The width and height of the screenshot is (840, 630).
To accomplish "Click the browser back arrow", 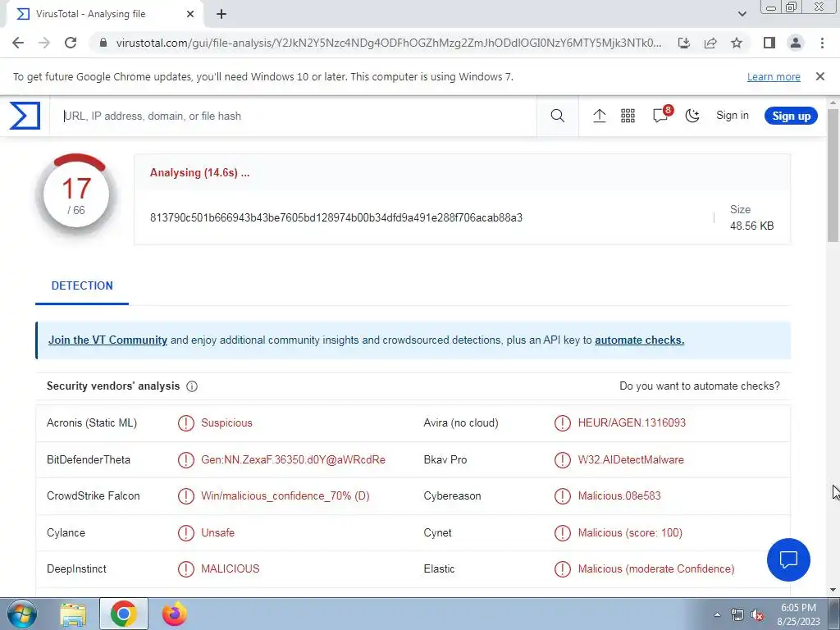I will coord(18,43).
